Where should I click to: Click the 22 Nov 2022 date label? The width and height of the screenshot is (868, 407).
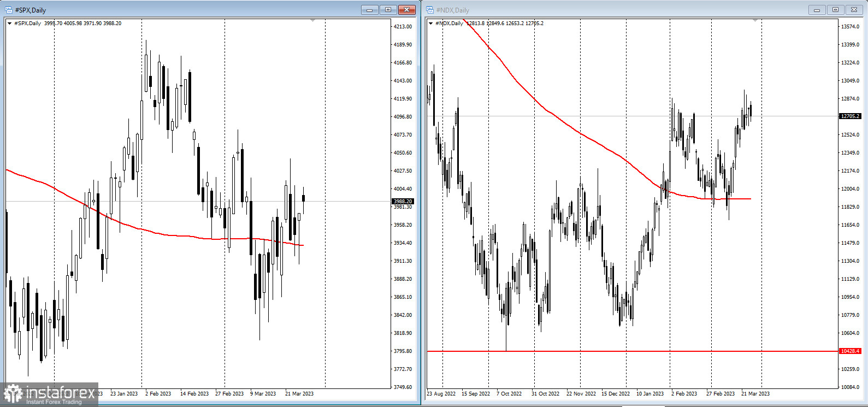[x=581, y=394]
